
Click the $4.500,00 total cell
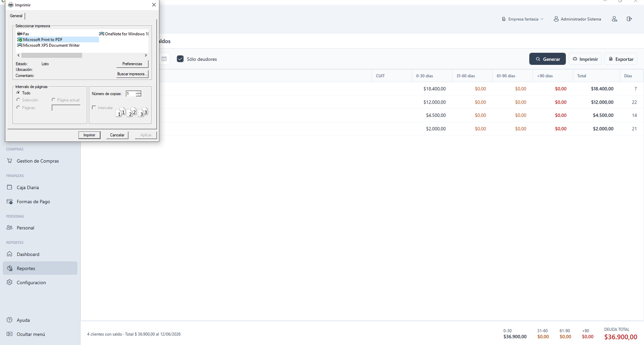point(603,115)
